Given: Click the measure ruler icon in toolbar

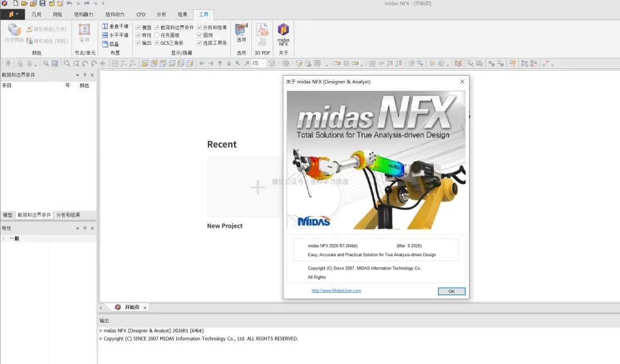Looking at the screenshot, I should click(x=546, y=63).
